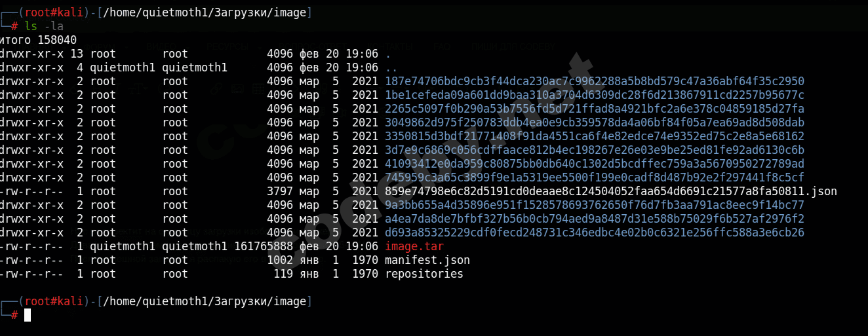Click directory name starting with 9a3bb655a4d3
The width and height of the screenshot is (868, 336).
point(594,205)
